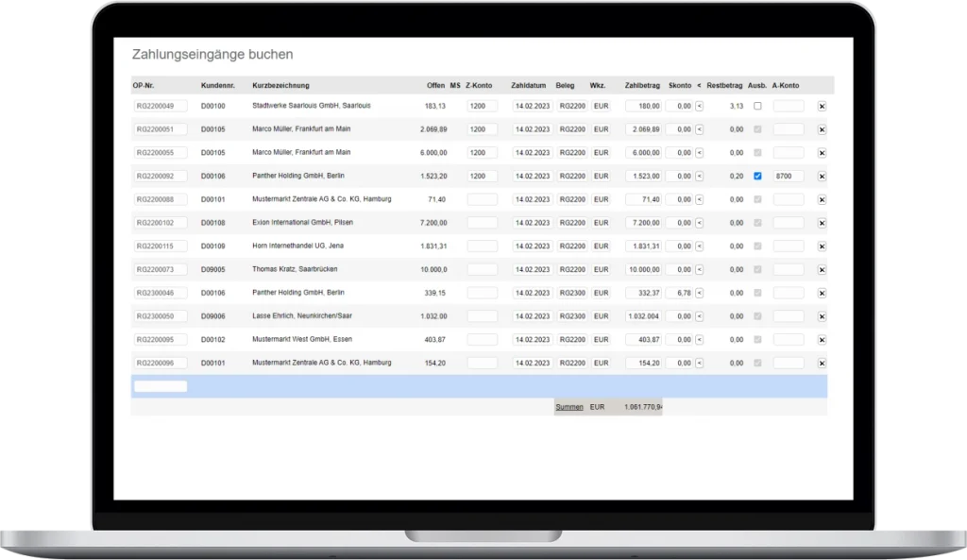Screen dimensions: 967x560
Task: Click the Zahldatum column header
Action: click(x=529, y=86)
